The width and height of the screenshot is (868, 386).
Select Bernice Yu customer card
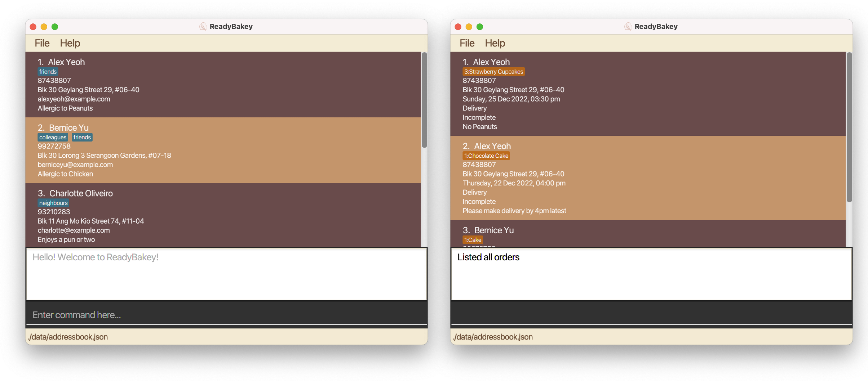click(223, 150)
